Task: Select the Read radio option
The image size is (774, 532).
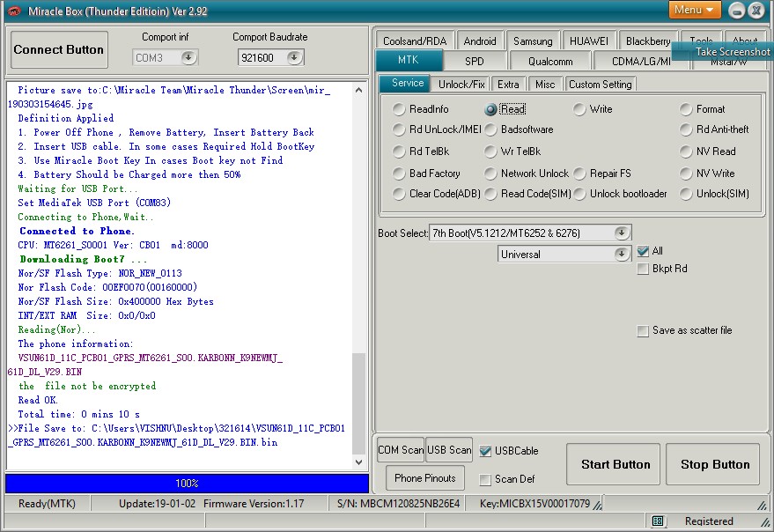Action: coord(505,109)
